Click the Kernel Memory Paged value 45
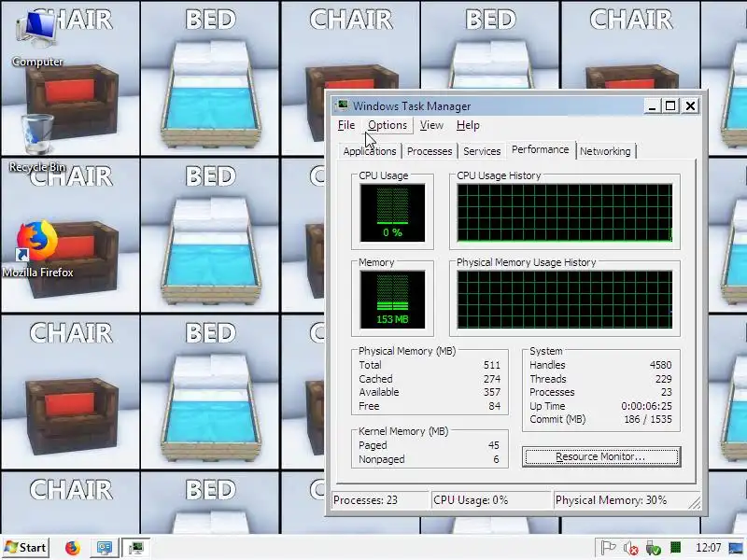The height and width of the screenshot is (560, 747). click(494, 445)
